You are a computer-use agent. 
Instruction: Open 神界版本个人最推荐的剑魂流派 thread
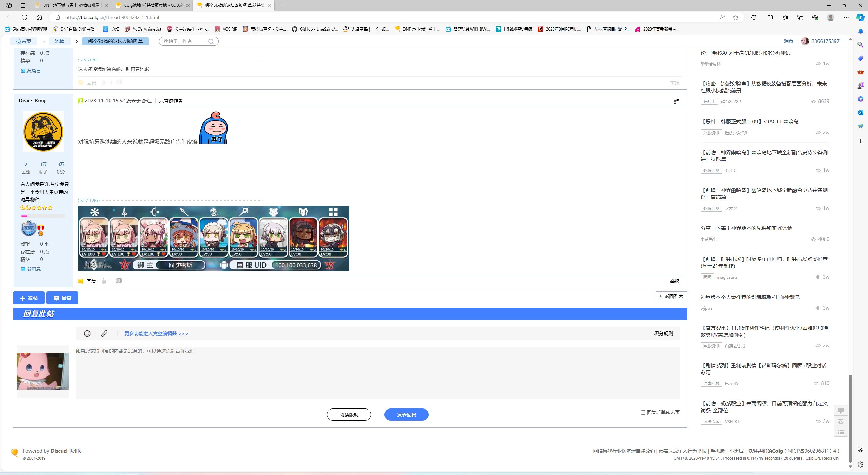(750, 297)
